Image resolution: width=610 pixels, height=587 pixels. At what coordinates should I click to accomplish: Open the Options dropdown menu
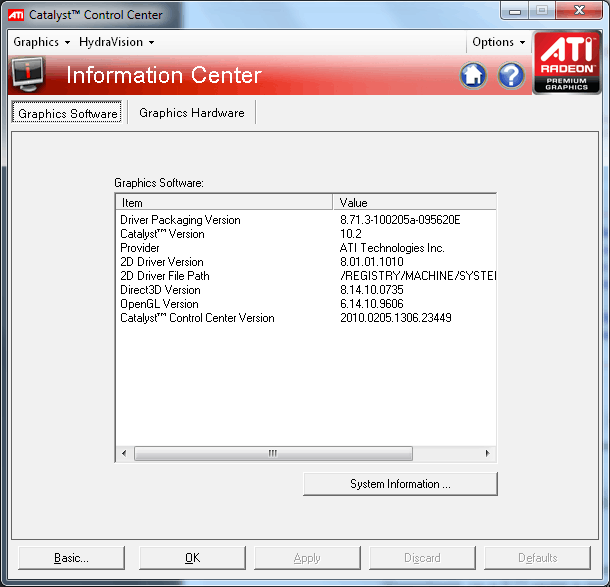pyautogui.click(x=498, y=42)
